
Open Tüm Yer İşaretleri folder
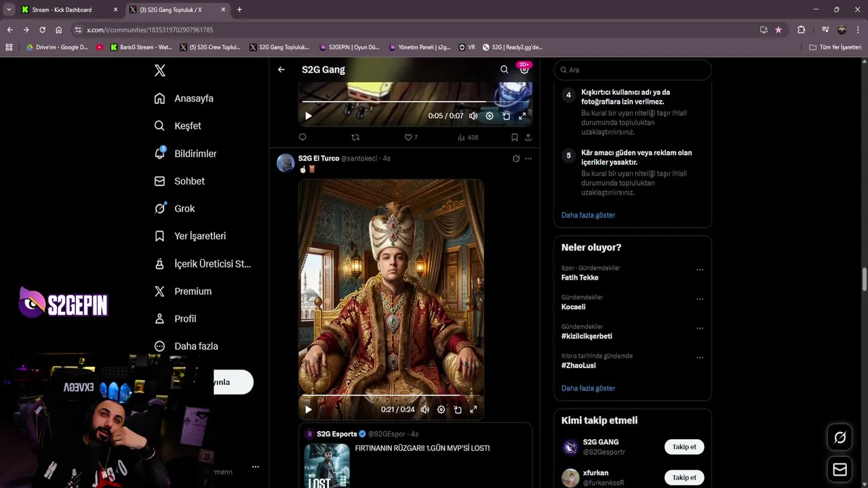point(835,47)
